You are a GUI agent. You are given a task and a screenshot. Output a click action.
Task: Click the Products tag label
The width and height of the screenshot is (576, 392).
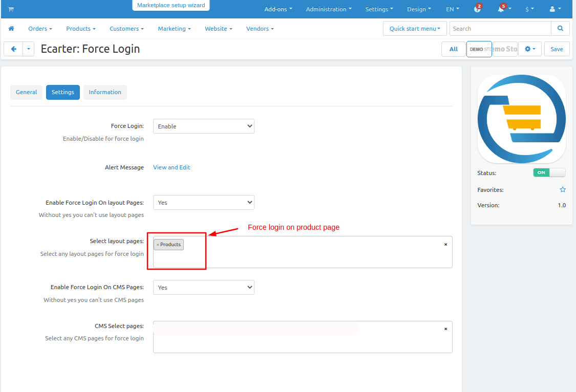[x=170, y=245]
